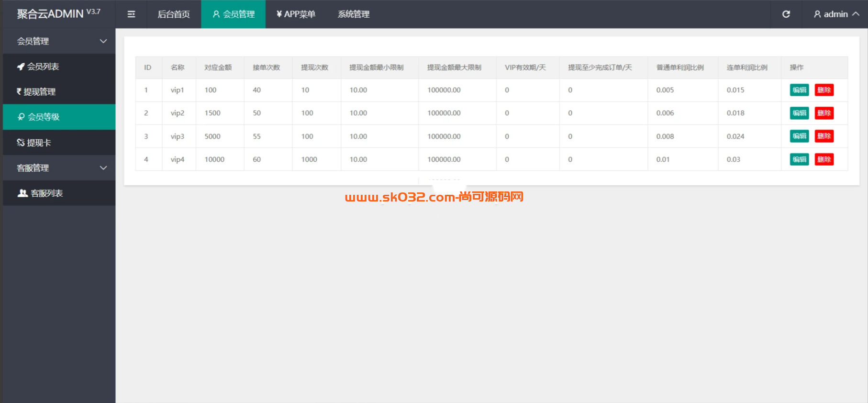
Task: Open 提现卡 in sidebar
Action: [59, 143]
